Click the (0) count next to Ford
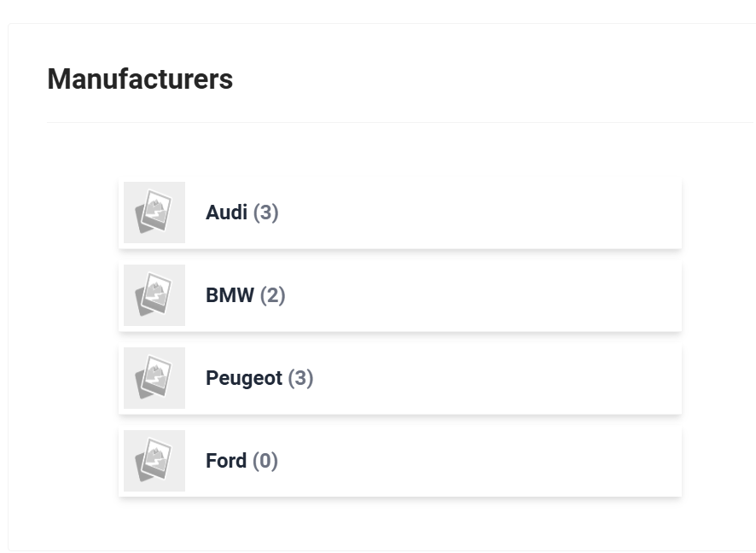The height and width of the screenshot is (553, 756). 265,461
